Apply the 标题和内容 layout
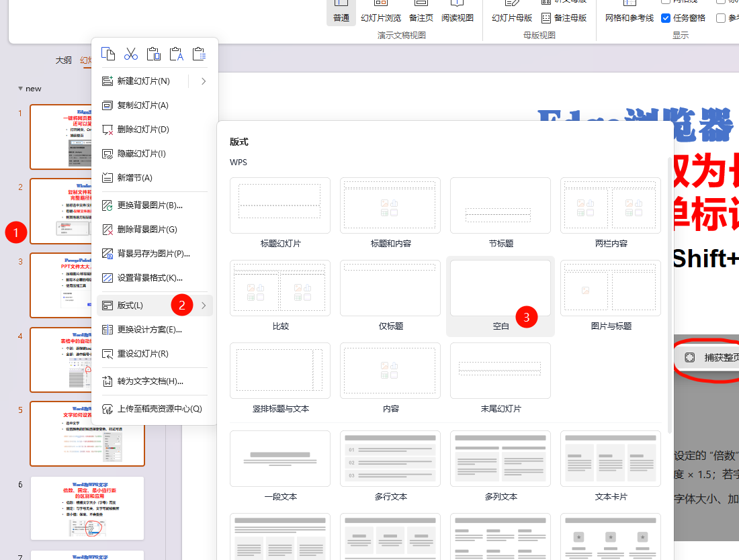This screenshot has width=739, height=560. [390, 205]
